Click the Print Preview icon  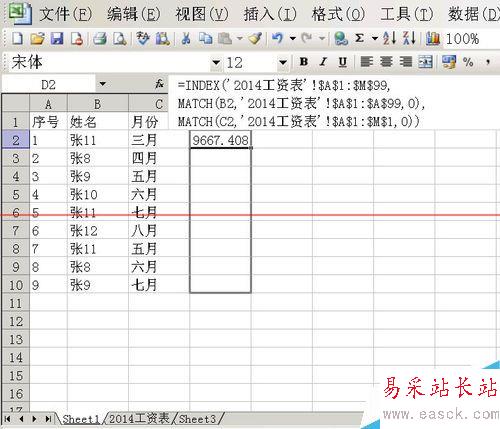coord(120,39)
